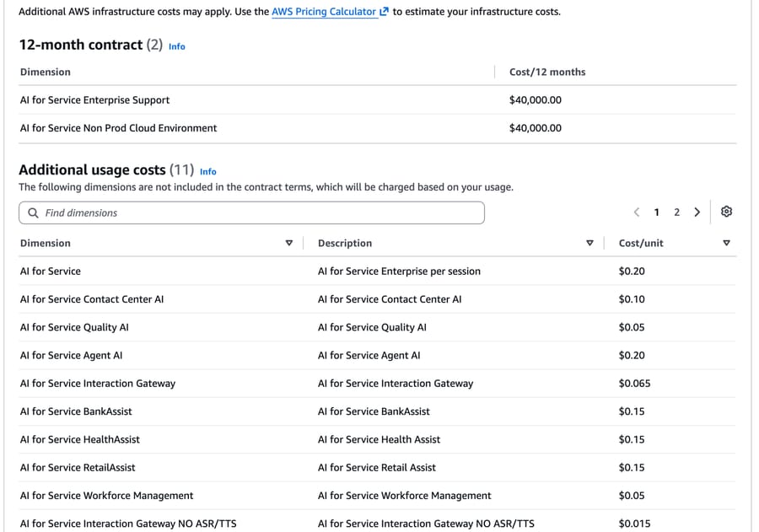Sort by Dimension column arrow
This screenshot has width=759, height=532.
[x=289, y=243]
